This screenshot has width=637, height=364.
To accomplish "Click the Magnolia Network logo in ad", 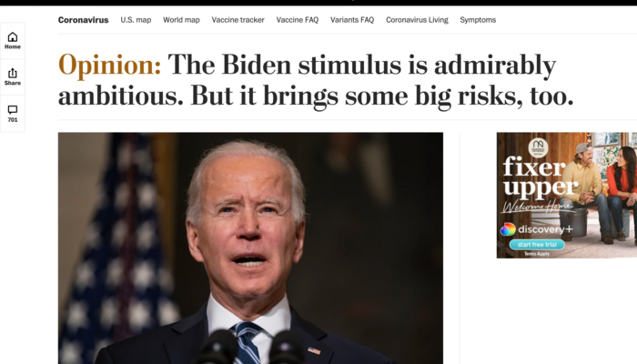I will point(538,147).
